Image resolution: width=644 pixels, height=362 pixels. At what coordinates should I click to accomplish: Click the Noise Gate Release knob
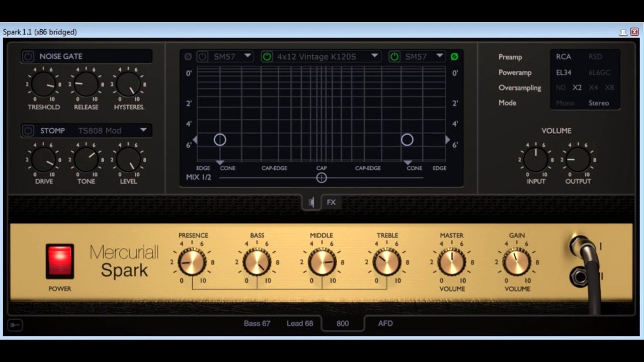[x=86, y=84]
